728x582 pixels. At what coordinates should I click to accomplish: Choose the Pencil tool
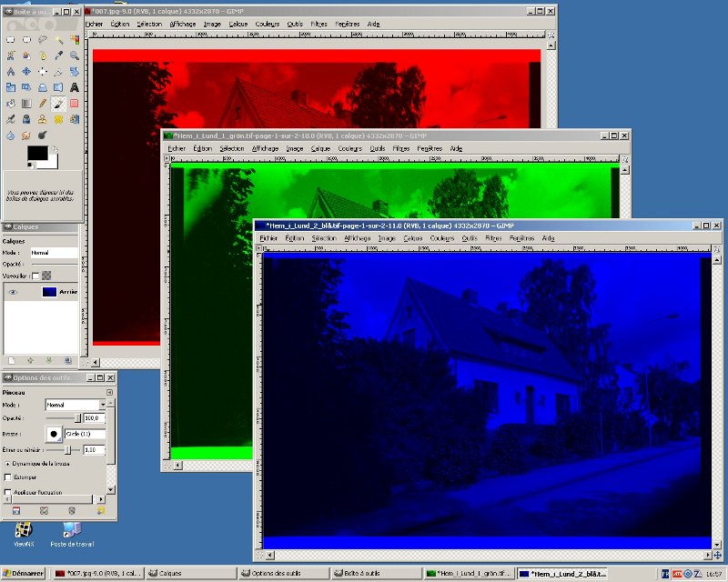tap(43, 103)
